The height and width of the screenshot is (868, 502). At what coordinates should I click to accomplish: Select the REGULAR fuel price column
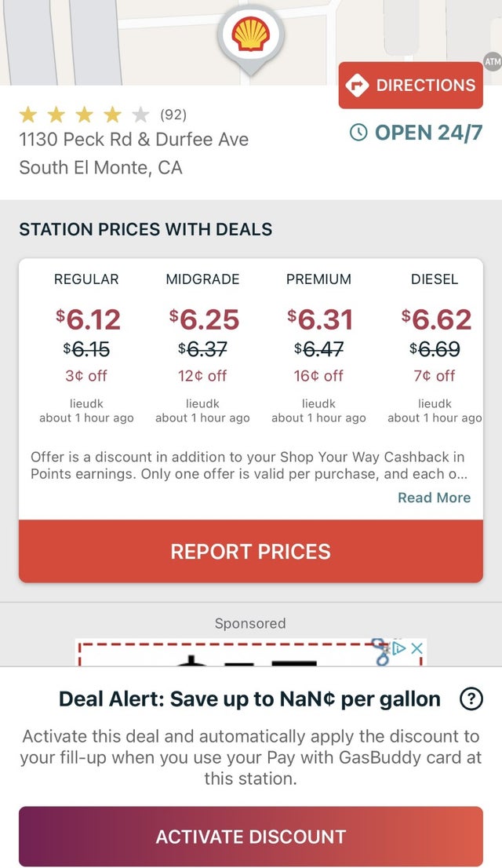tap(86, 320)
